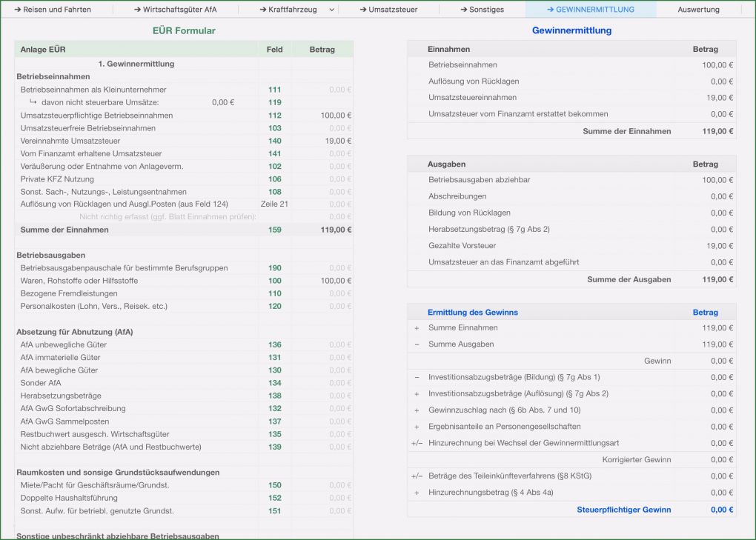
Task: Select the Steuerpflichtiger Gewinn label
Action: coord(623,510)
